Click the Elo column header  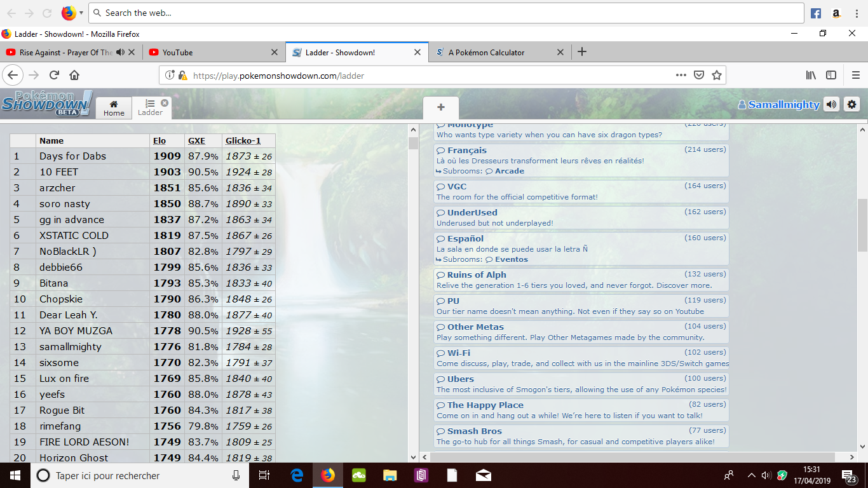[159, 140]
